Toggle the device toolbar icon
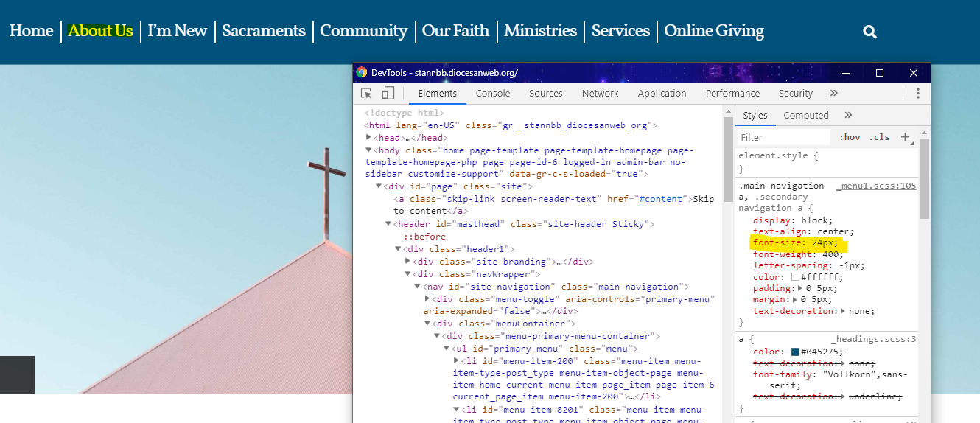980x423 pixels. (x=388, y=94)
